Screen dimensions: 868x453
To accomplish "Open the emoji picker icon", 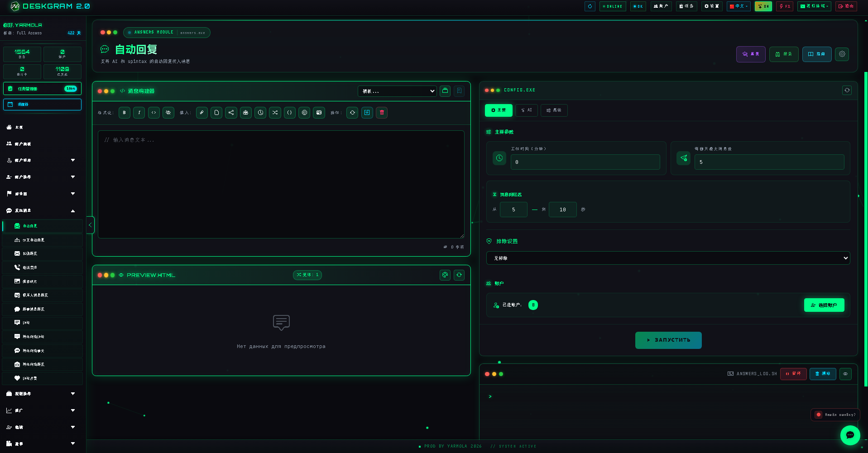I will click(x=304, y=113).
